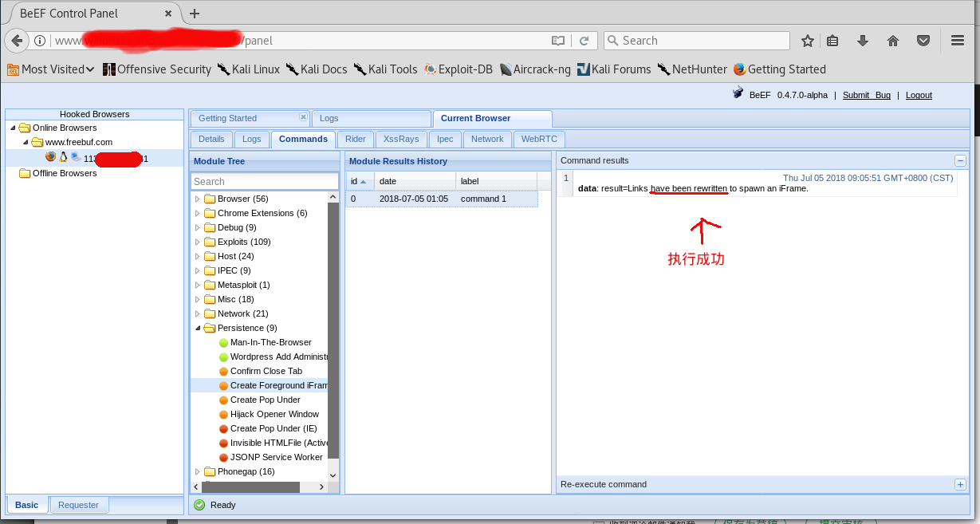980x524 pixels.
Task: Switch to the XssRays tab
Action: coord(400,139)
